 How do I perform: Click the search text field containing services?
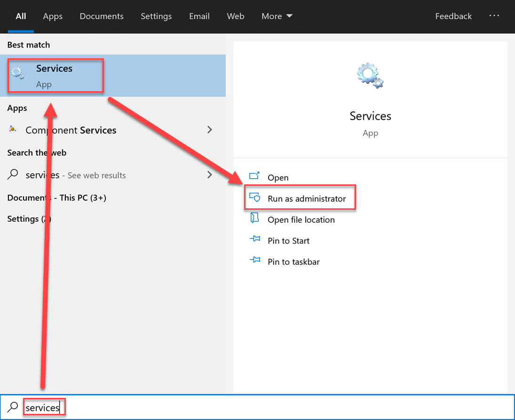click(235, 407)
